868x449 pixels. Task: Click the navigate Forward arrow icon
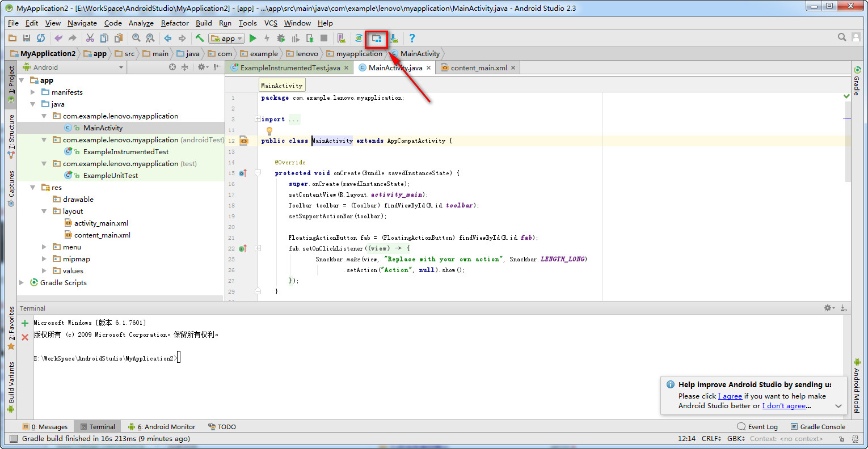coord(182,38)
